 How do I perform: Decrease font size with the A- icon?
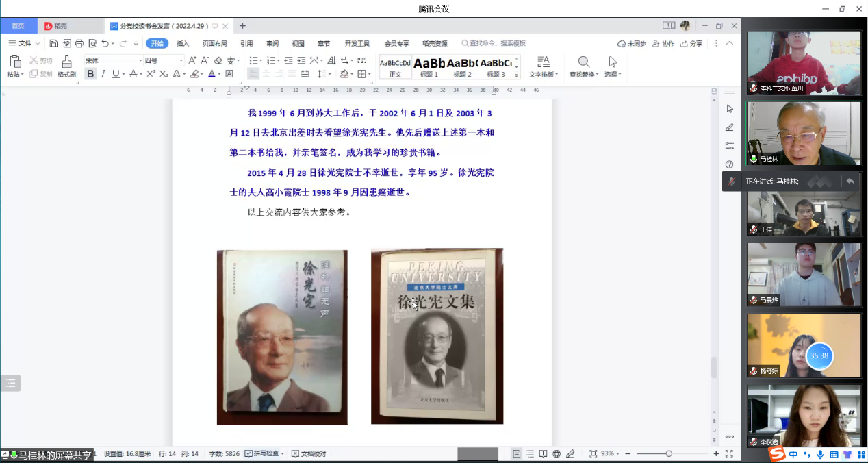tap(205, 60)
